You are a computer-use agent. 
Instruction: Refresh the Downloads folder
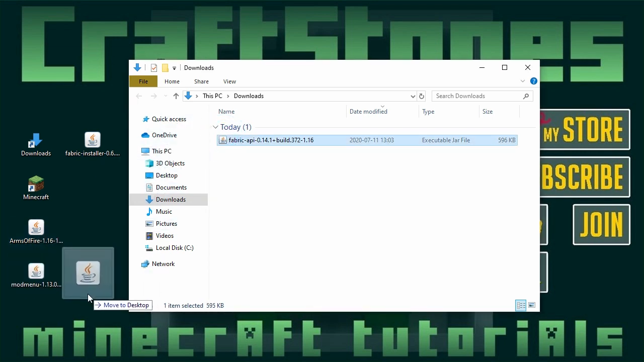422,96
